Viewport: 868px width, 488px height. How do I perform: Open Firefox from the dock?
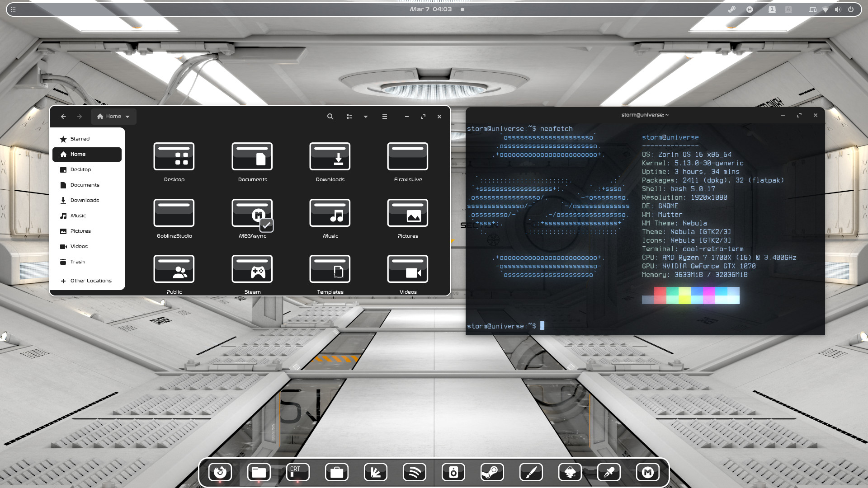[x=220, y=473]
